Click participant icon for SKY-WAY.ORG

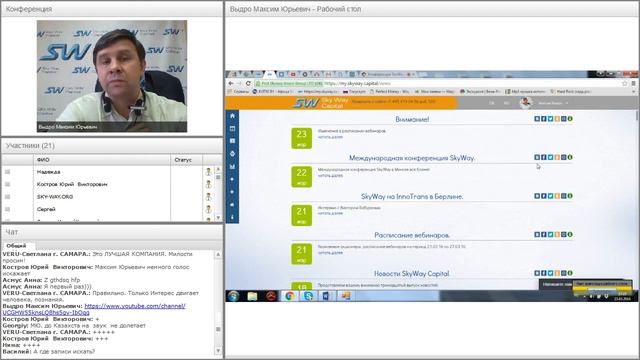click(x=209, y=197)
